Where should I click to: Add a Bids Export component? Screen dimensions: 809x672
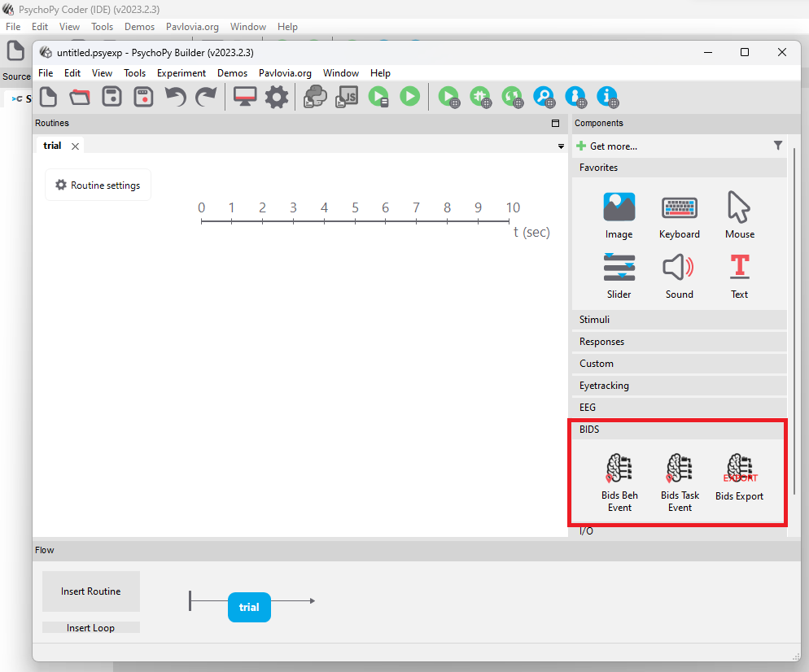(739, 478)
